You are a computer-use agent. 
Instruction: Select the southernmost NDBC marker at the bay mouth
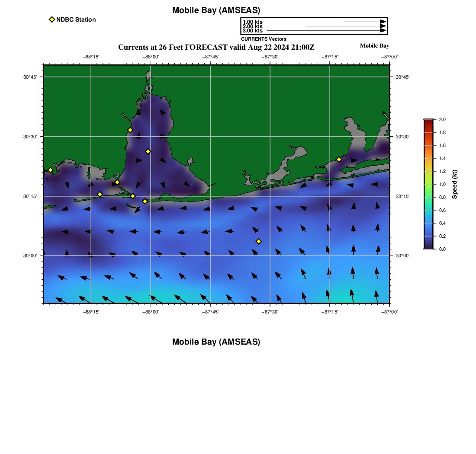(145, 201)
